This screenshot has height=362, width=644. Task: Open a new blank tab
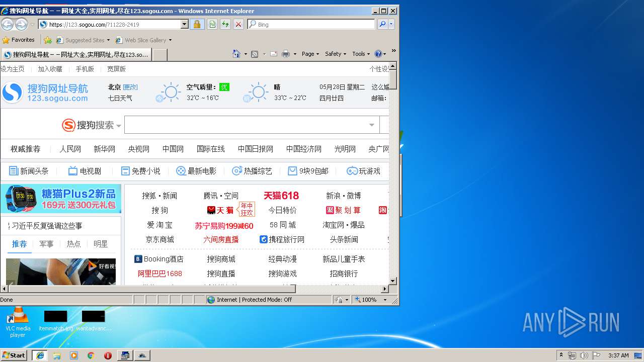tap(159, 55)
